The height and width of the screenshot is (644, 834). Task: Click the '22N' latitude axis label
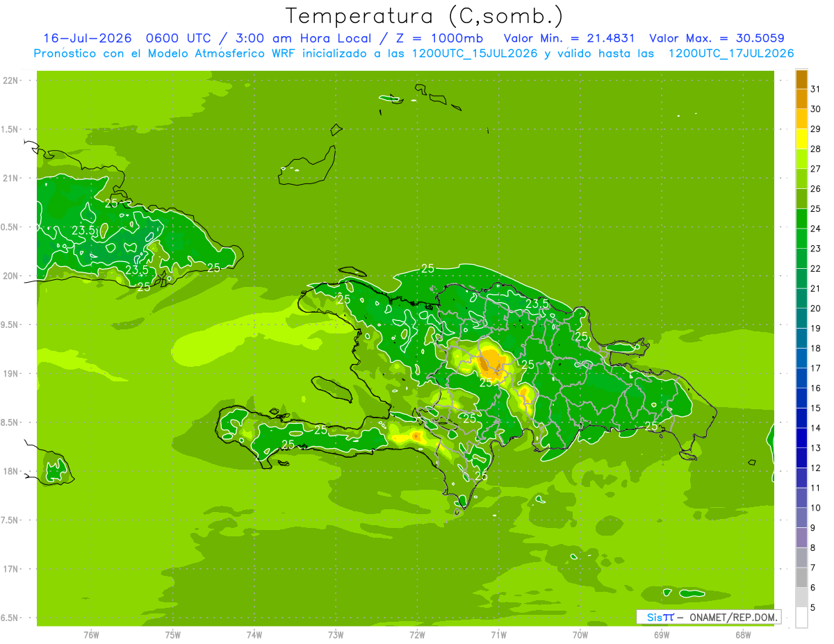[11, 81]
